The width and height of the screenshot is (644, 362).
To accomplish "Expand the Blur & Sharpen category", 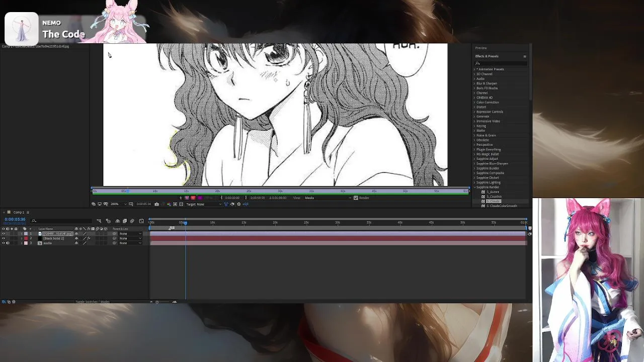I will (x=474, y=83).
